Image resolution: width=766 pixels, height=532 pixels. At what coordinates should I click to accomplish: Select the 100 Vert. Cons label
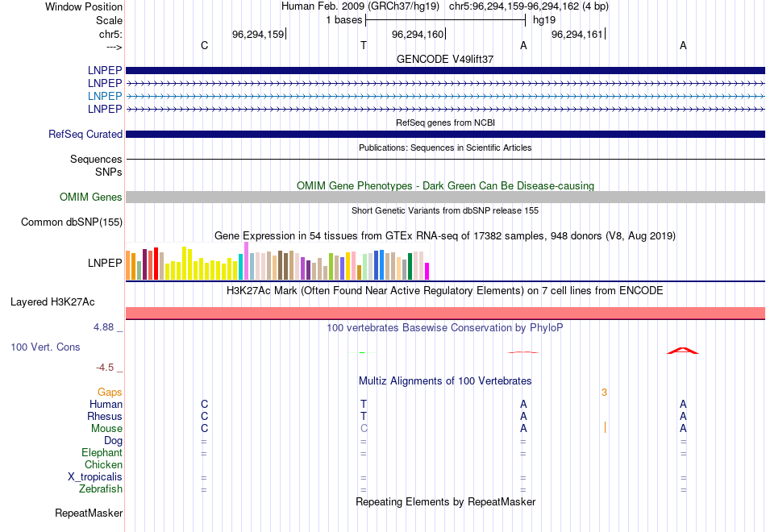pos(45,347)
